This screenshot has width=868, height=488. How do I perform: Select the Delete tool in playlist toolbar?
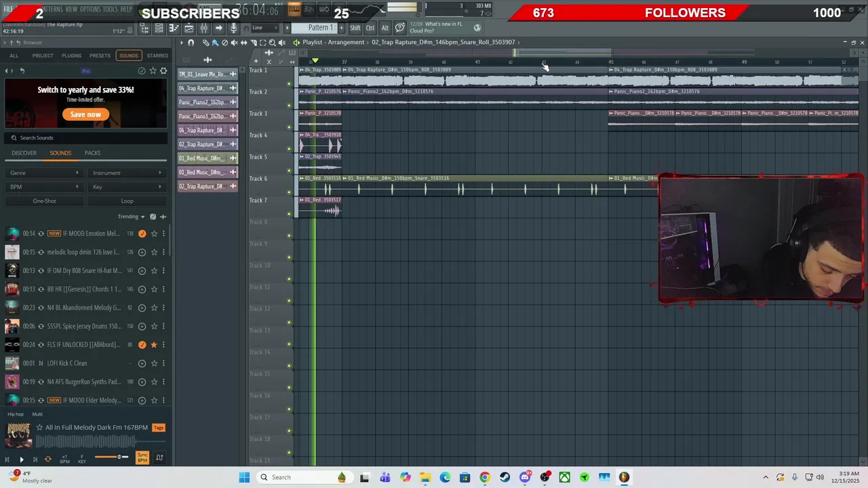[x=224, y=43]
